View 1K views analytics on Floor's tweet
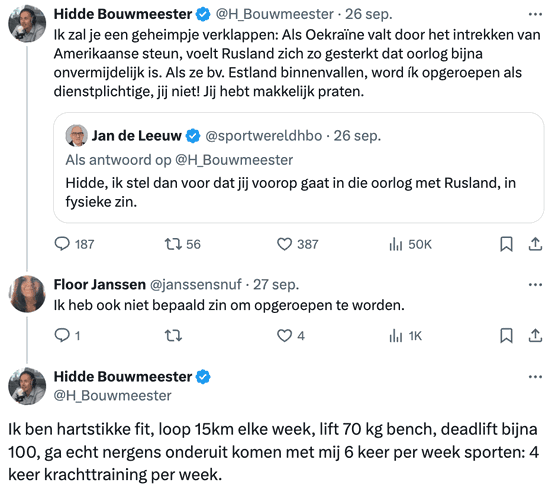 (x=406, y=335)
